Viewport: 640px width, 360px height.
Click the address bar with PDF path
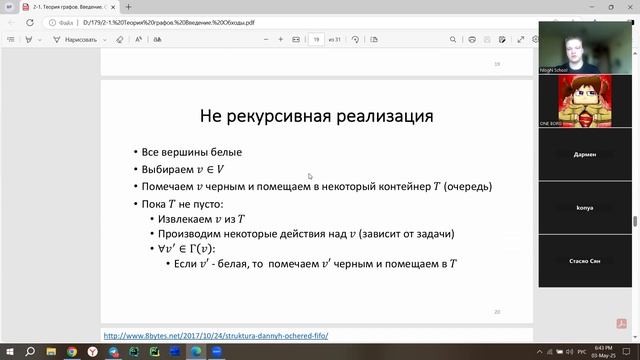click(169, 22)
